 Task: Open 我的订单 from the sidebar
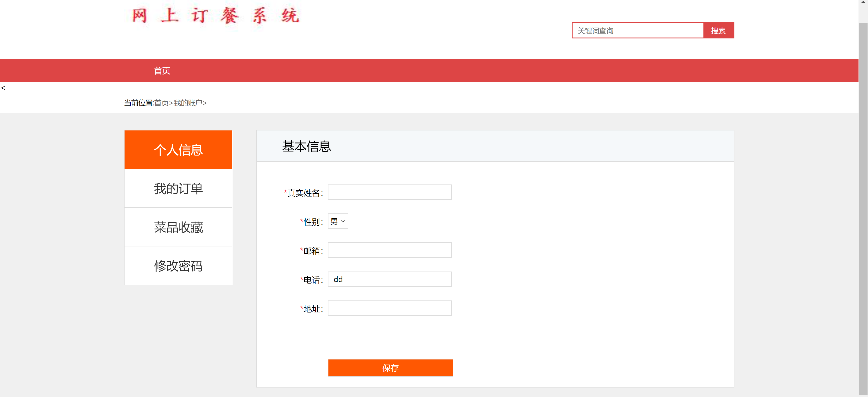(178, 188)
